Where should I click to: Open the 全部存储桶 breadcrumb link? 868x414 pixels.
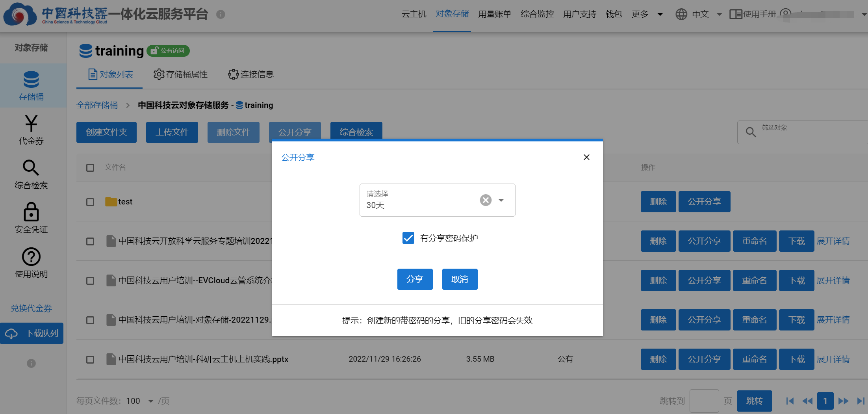click(97, 105)
